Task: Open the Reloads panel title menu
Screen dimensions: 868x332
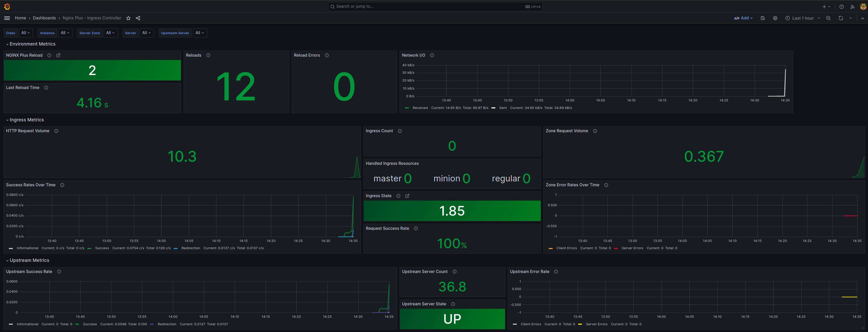Action: [x=193, y=55]
